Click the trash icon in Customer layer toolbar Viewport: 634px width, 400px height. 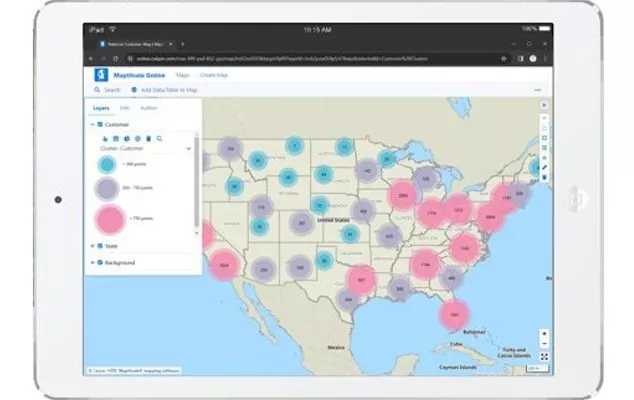148,137
